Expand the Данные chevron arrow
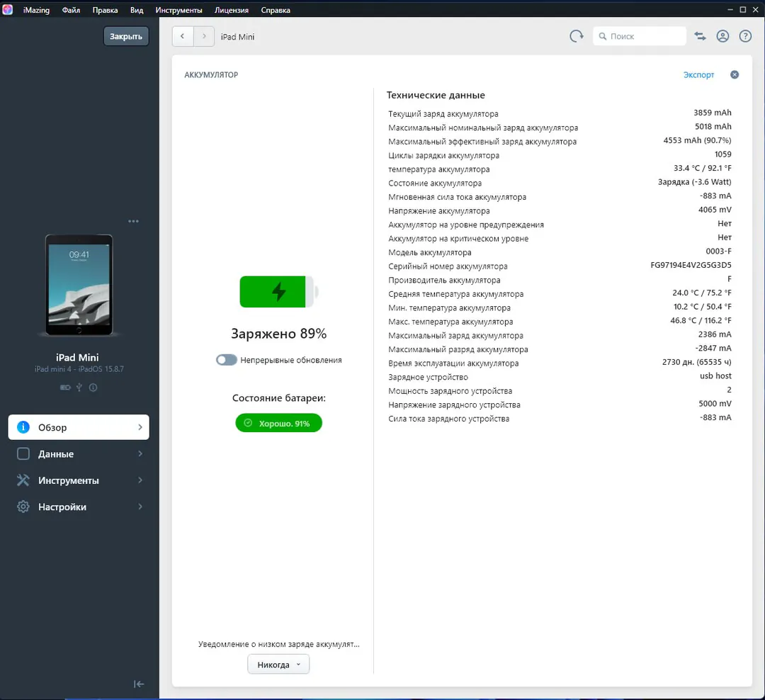This screenshot has height=700, width=765. coord(140,454)
